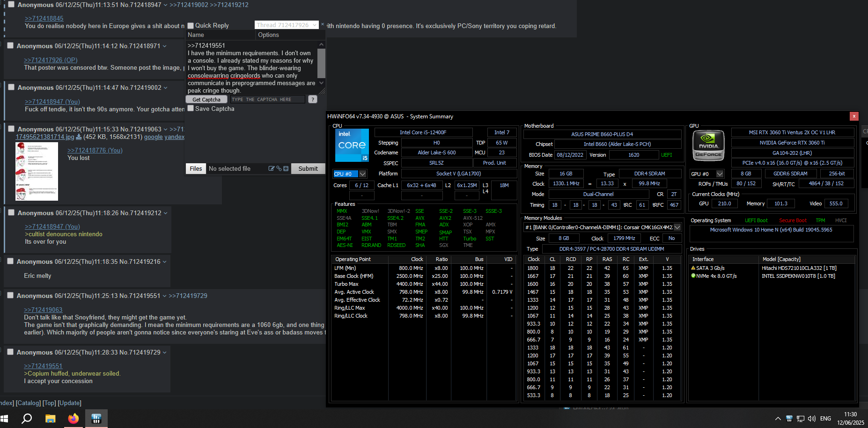Screen dimensions: 868x428
Task: Check the box for post No.712419002
Action: click(11, 87)
